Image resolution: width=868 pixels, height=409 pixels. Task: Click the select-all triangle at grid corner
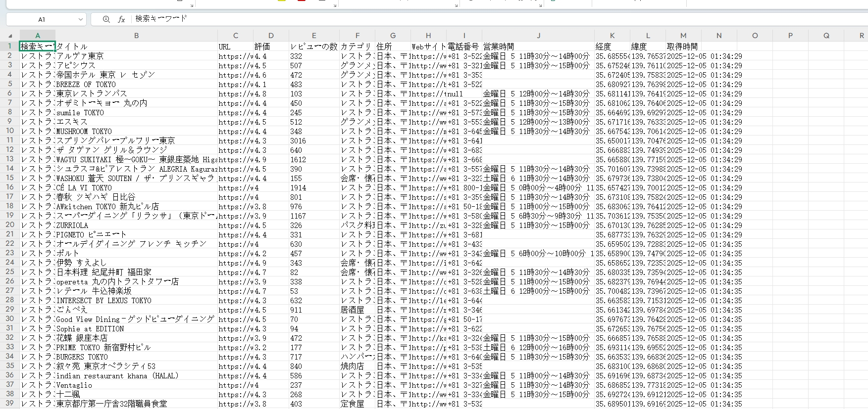coord(10,36)
